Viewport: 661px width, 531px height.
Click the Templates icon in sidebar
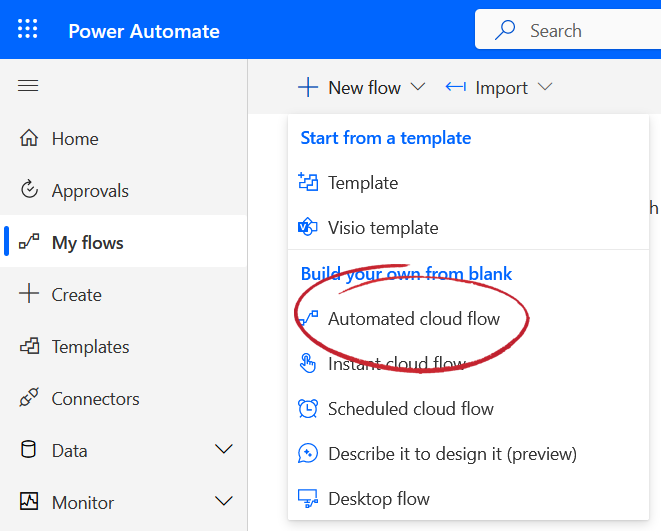[x=29, y=347]
